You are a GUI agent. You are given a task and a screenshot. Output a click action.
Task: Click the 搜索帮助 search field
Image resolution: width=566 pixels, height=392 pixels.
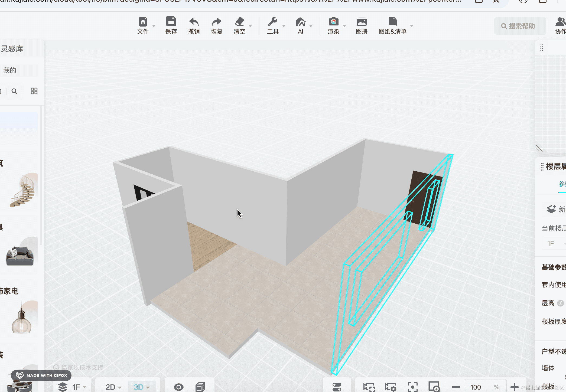520,26
